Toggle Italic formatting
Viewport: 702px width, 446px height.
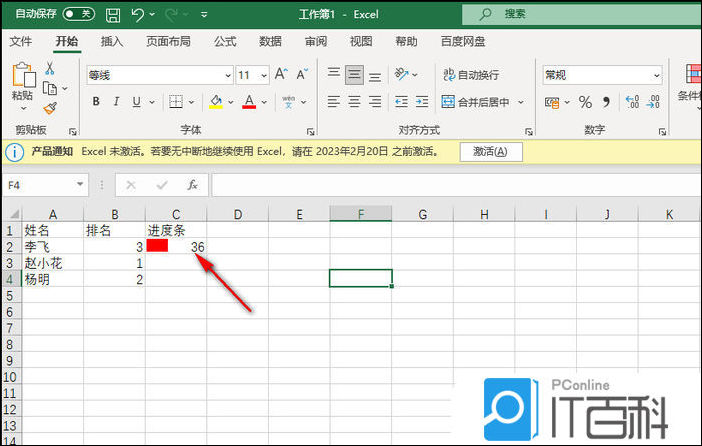[116, 102]
